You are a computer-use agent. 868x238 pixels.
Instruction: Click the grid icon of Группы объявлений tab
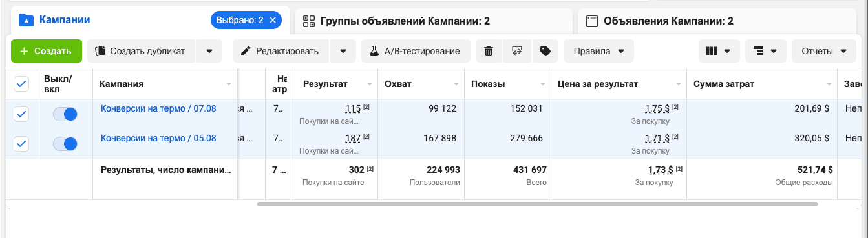308,21
